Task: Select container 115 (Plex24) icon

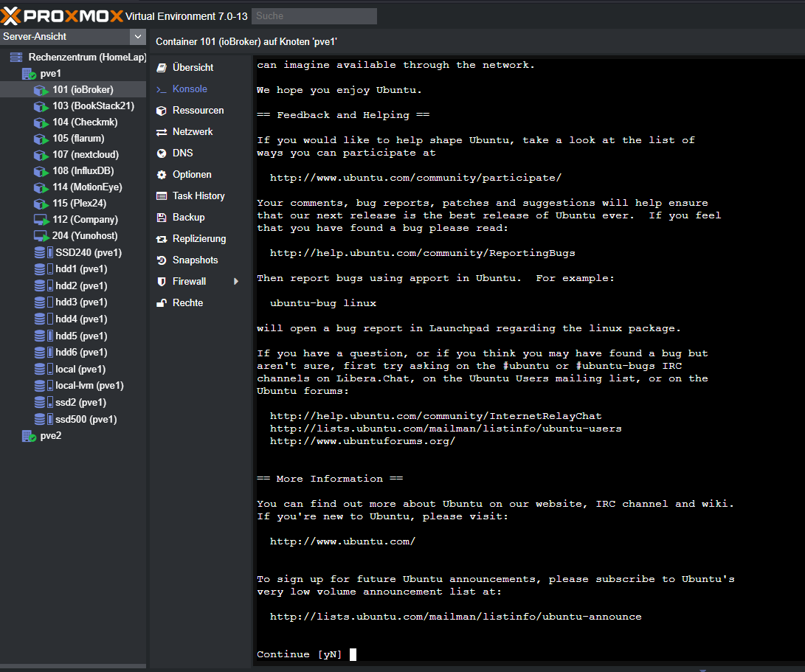Action: (x=41, y=204)
